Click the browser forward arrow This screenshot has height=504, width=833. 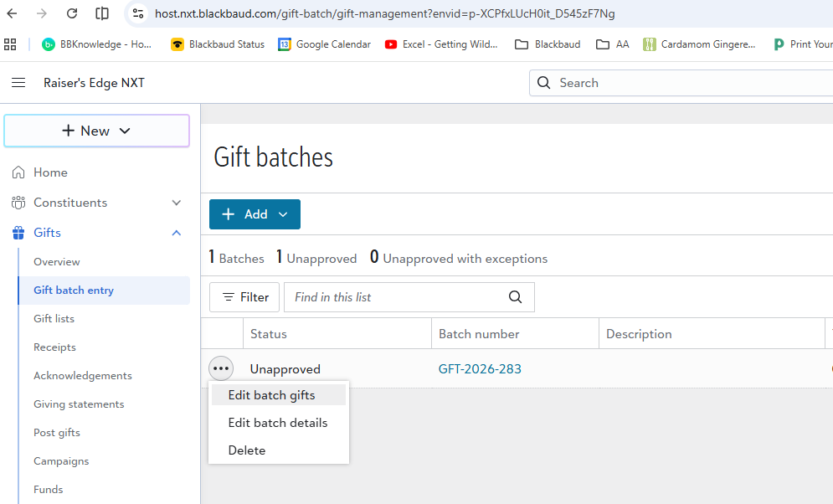coord(41,13)
